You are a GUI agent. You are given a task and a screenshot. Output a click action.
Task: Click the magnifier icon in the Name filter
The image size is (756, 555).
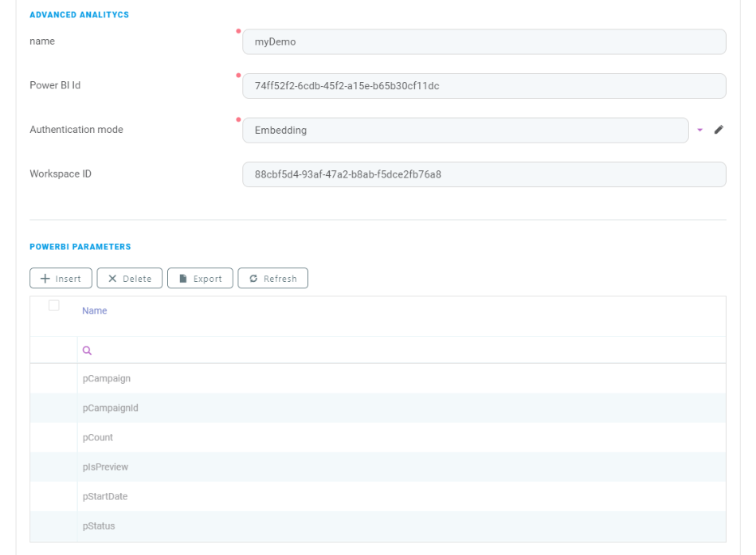[87, 350]
